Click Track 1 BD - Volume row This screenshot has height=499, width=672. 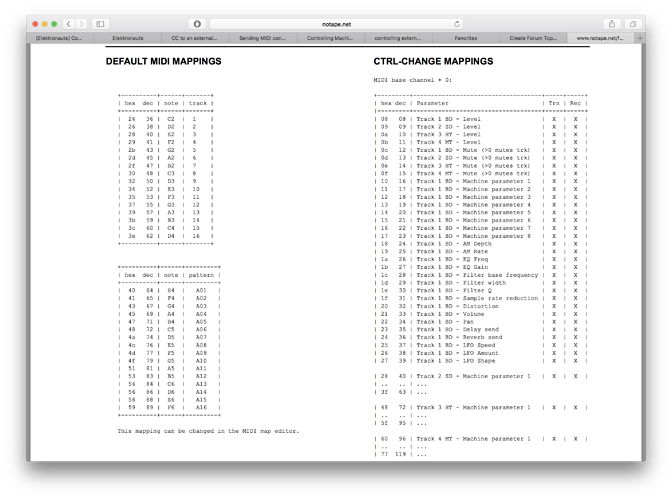[x=481, y=314]
